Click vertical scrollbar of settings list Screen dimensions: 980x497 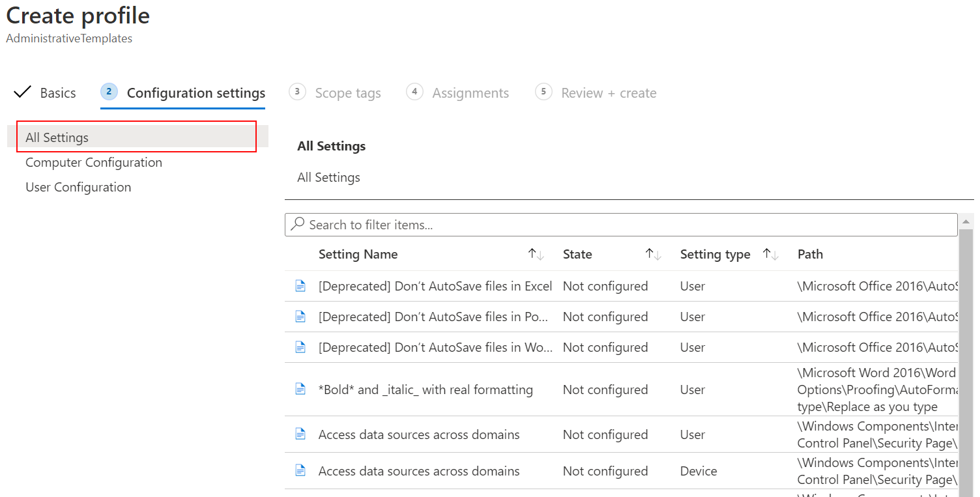tap(966, 362)
